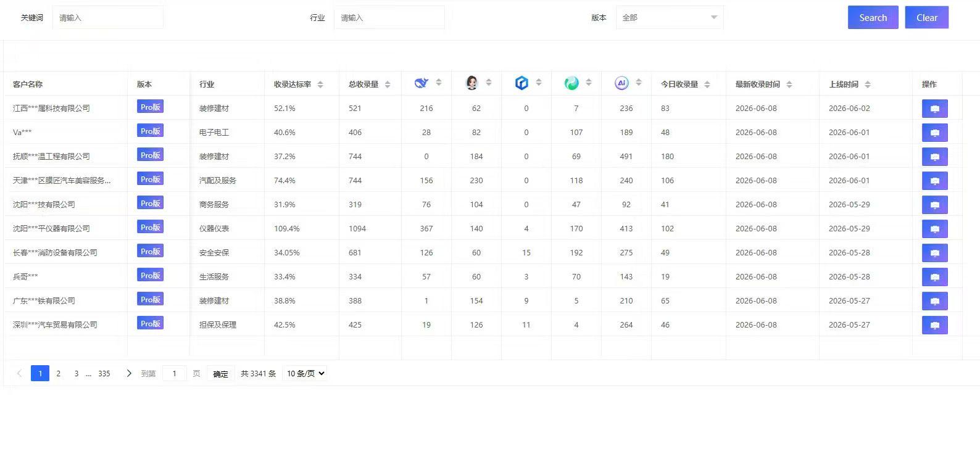Image resolution: width=980 pixels, height=454 pixels.
Task: Open the 10 条/页 page size dropdown
Action: (305, 373)
